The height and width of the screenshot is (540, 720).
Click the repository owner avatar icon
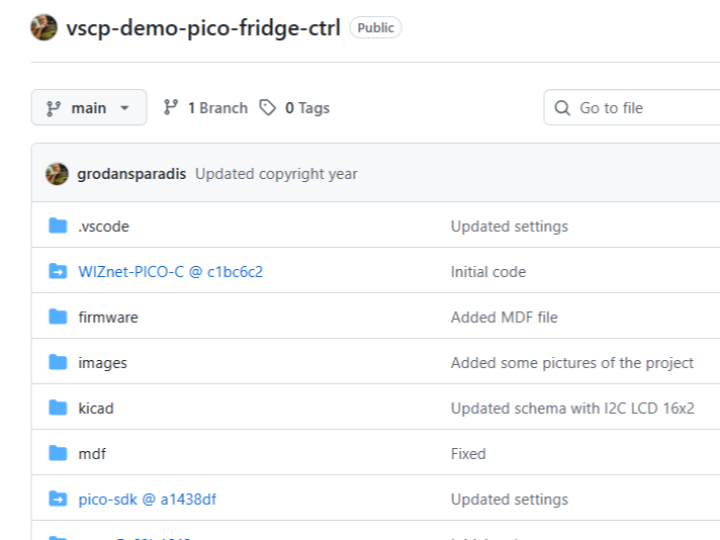tap(44, 28)
